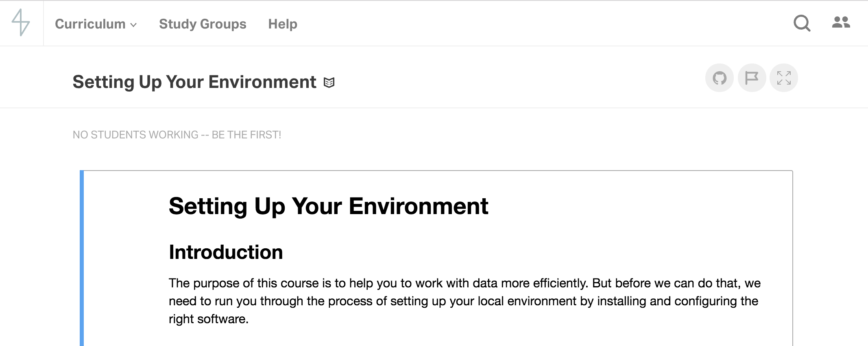Viewport: 868px width, 346px height.
Task: Select the Introduction section heading
Action: click(x=226, y=252)
